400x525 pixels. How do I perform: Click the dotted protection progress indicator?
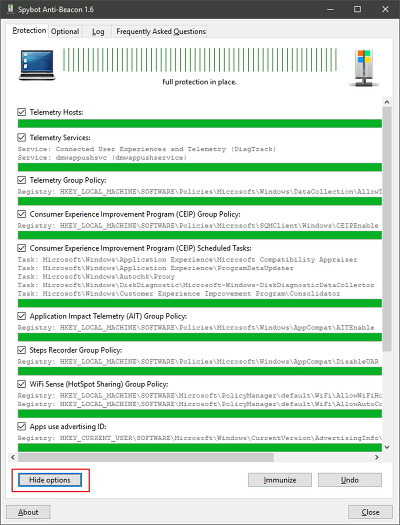pos(200,60)
